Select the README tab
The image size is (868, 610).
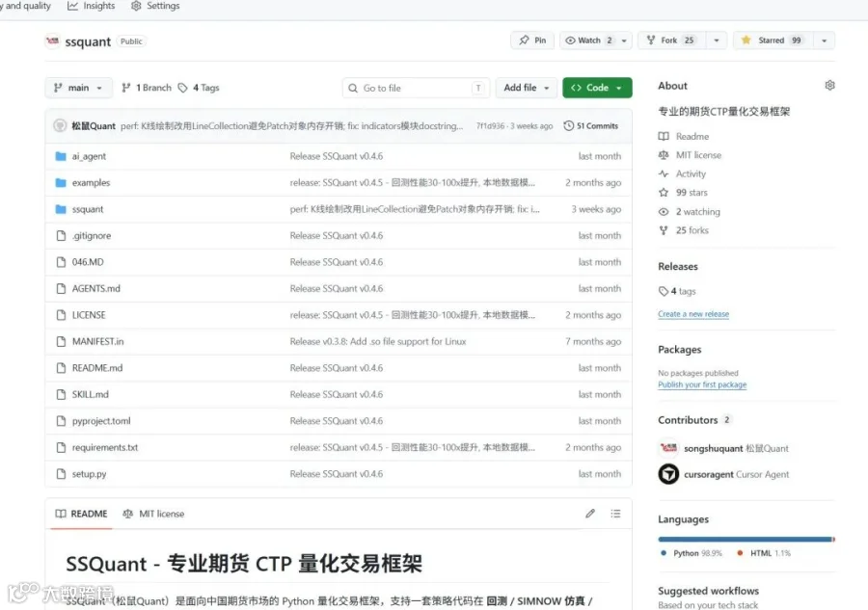(81, 514)
